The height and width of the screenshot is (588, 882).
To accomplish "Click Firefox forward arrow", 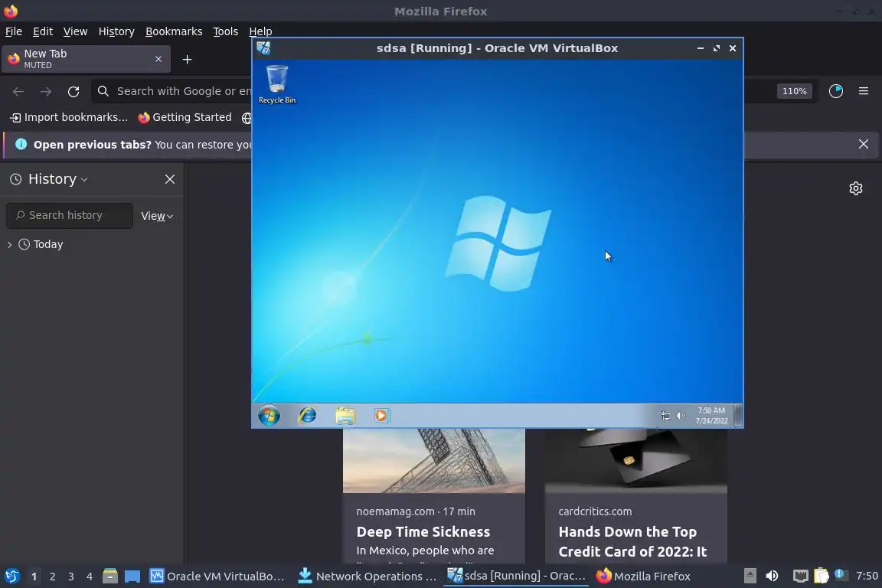I will (46, 91).
